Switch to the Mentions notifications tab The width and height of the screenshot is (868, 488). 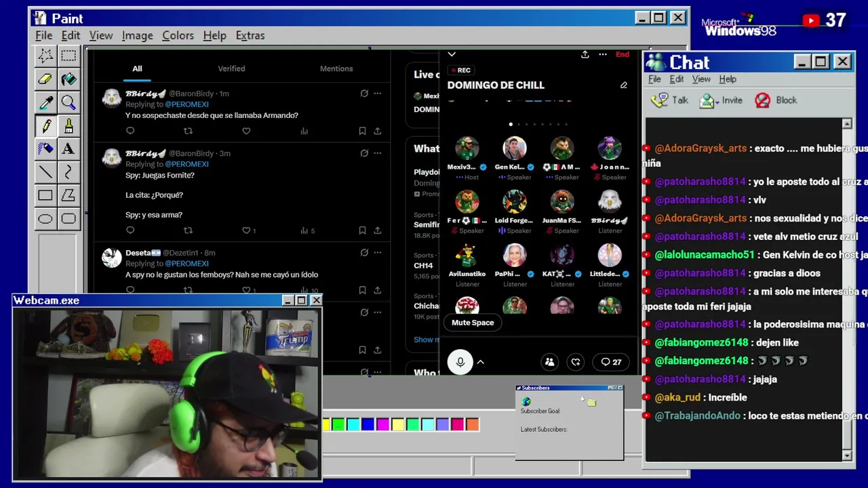pos(336,68)
